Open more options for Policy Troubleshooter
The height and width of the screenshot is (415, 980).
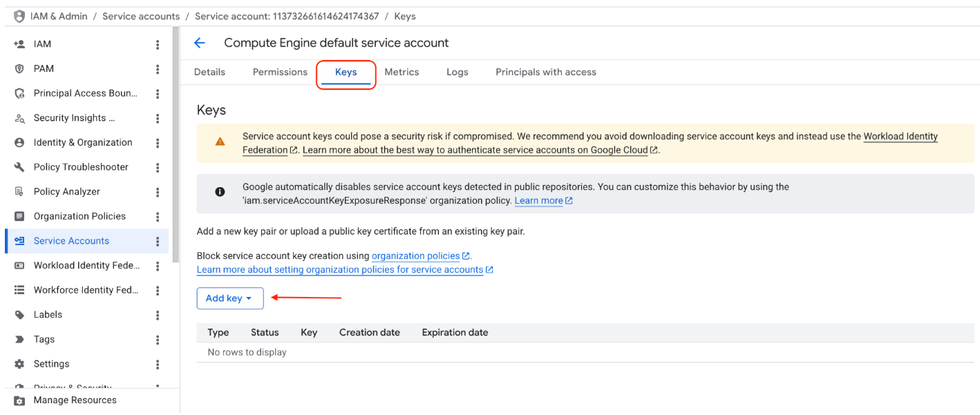[x=158, y=167]
